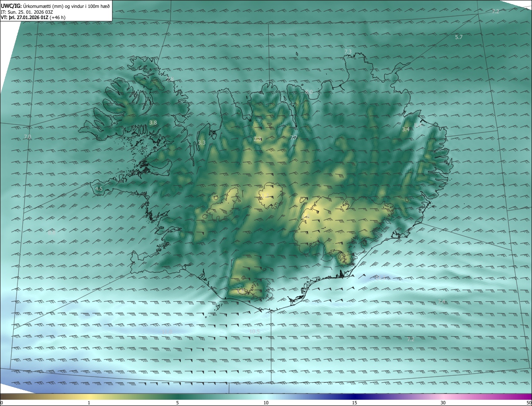Click the '10' tick on the colour scale
This screenshot has width=532, height=406.
click(266, 403)
